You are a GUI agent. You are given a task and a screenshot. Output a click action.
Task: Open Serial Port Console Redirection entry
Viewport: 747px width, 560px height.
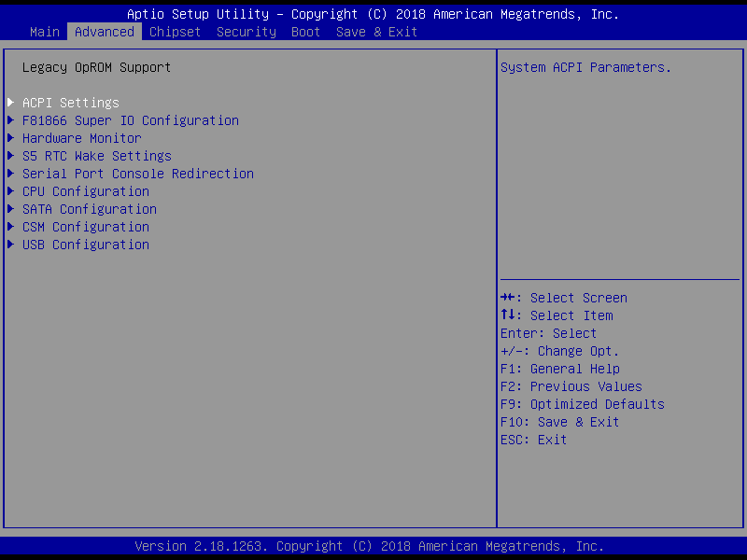point(137,174)
